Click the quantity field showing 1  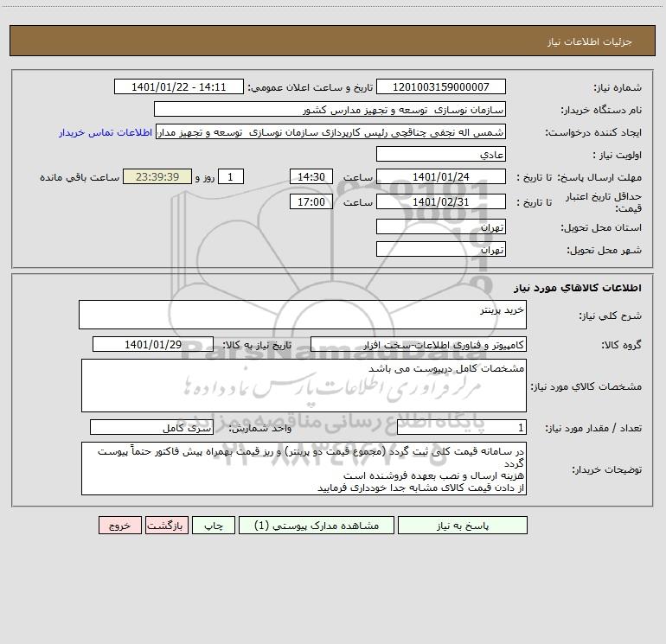click(x=462, y=427)
